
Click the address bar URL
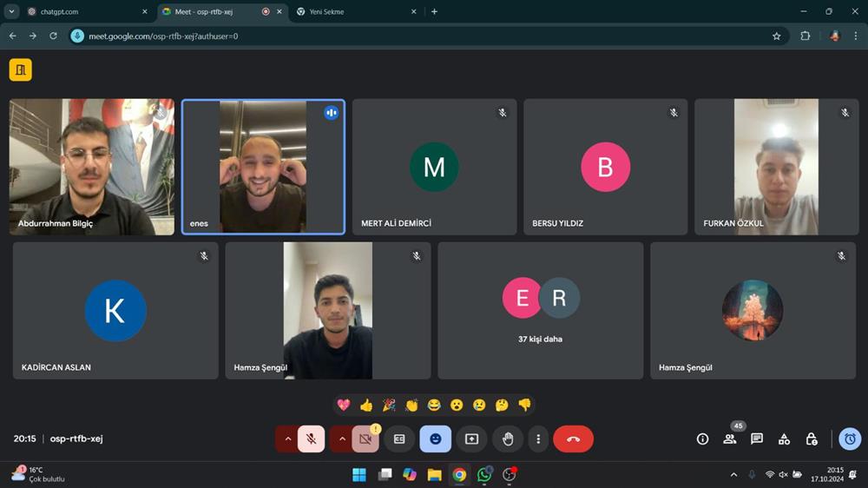pos(163,36)
